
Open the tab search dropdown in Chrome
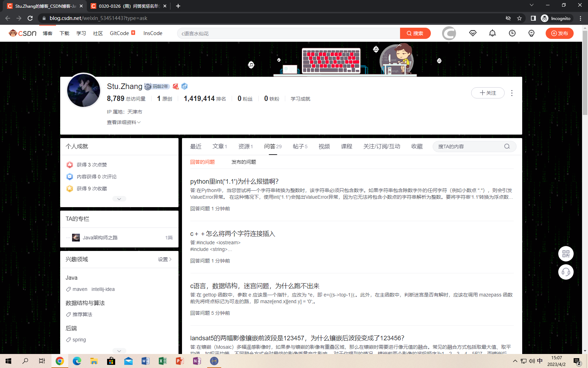532,5
